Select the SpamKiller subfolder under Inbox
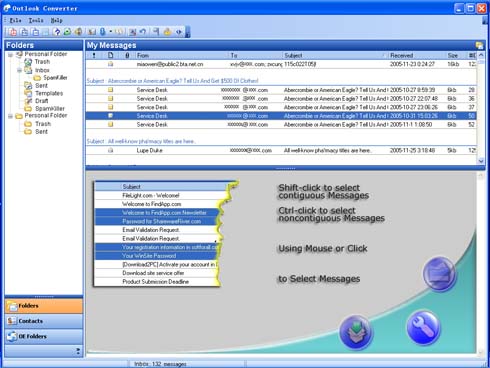490x368 pixels. pyautogui.click(x=55, y=78)
